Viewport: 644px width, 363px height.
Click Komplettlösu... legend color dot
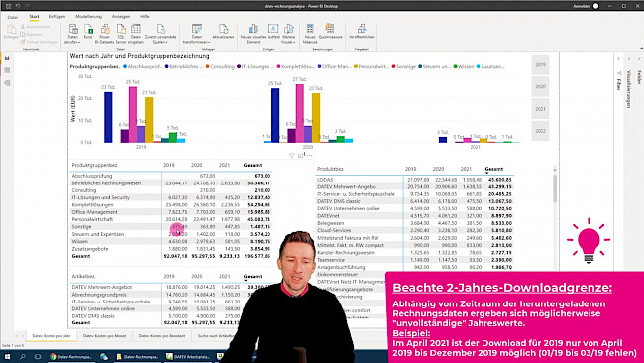click(279, 66)
